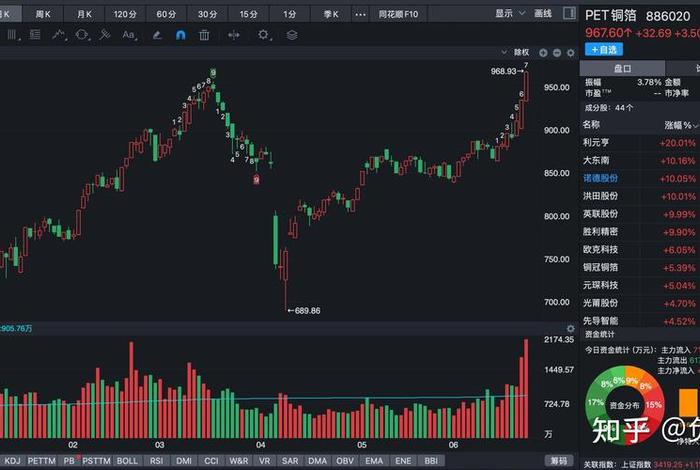Enable the EMA indicator
700x470 pixels.
374,461
